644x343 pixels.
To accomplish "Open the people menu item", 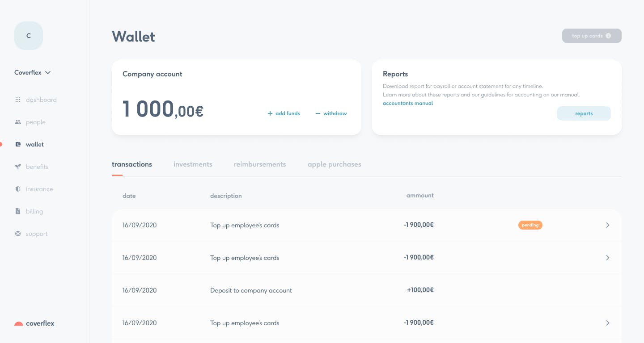I will point(36,122).
